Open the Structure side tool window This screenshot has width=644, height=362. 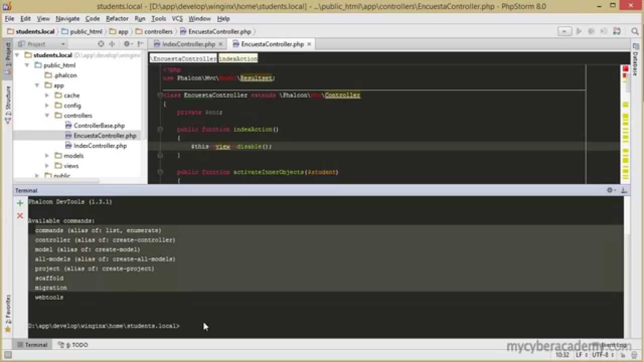8,104
